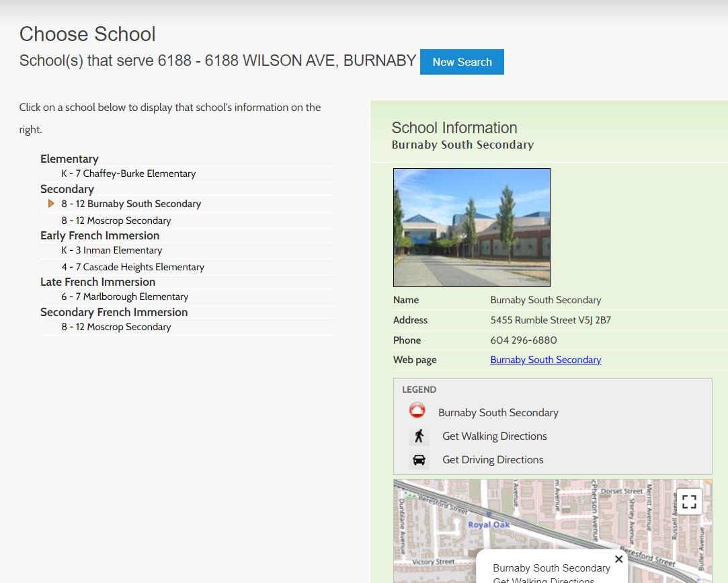
Task: Close the map popup with X
Action: click(618, 559)
